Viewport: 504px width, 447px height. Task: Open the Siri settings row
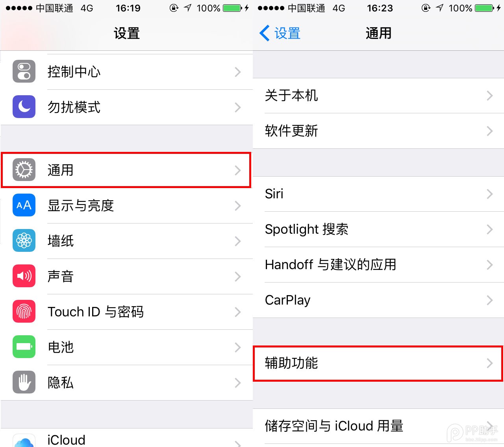[x=378, y=194]
